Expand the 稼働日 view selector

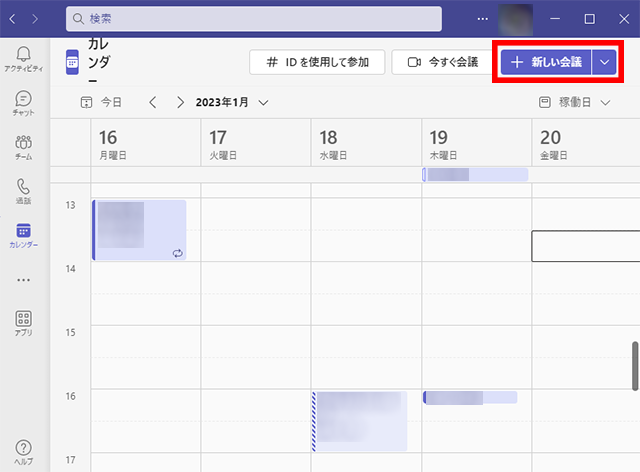576,102
